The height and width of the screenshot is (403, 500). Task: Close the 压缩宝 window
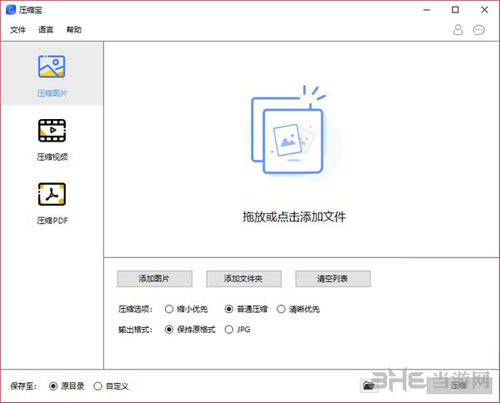pyautogui.click(x=484, y=10)
